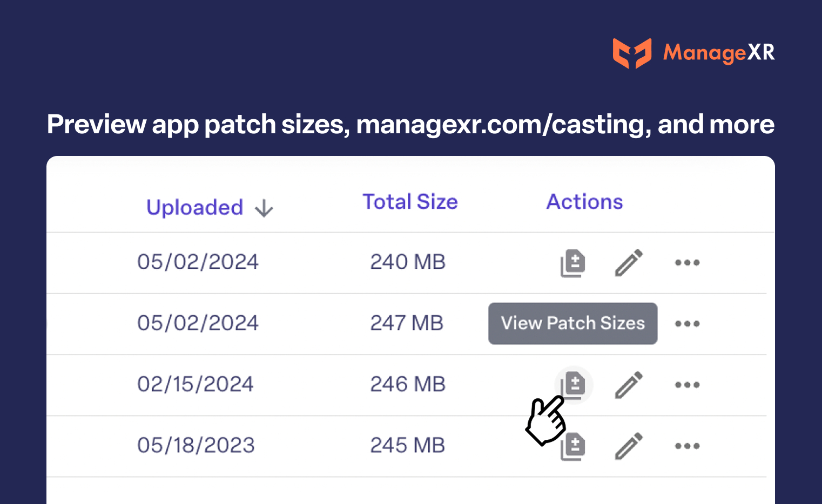822x504 pixels.
Task: Edit the 05/18/2023 upload with the pencil icon
Action: [629, 446]
